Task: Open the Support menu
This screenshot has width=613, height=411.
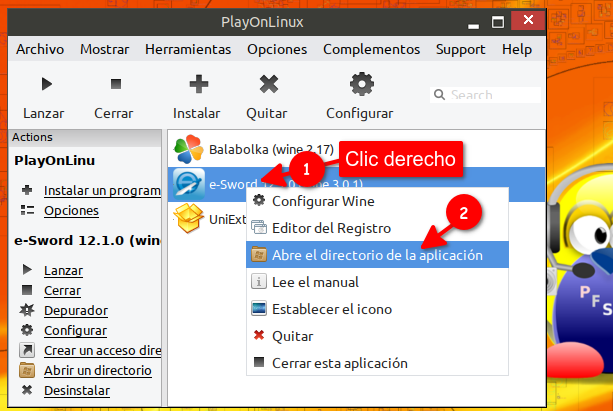Action: coord(461,49)
